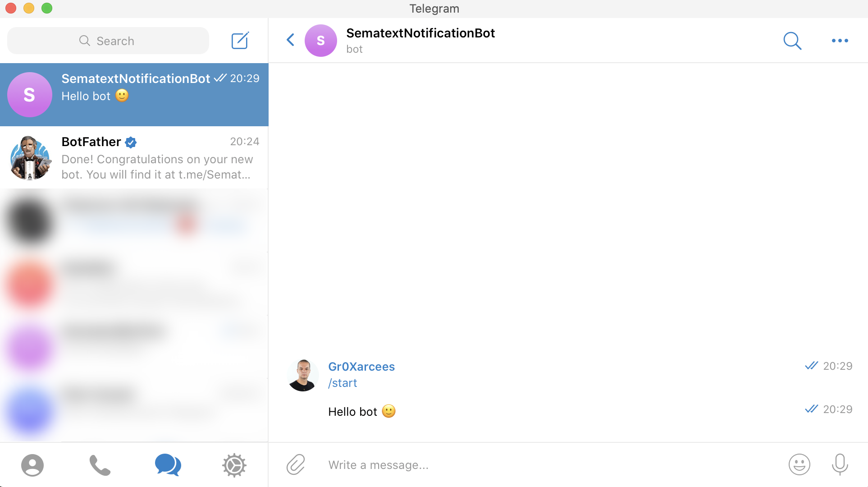Click the compose new message icon
This screenshot has height=487, width=868.
(238, 41)
